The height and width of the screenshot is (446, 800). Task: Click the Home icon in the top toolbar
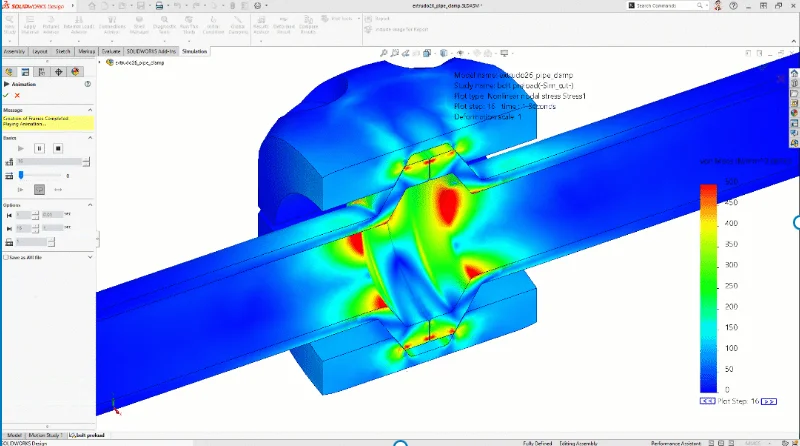(x=92, y=6)
